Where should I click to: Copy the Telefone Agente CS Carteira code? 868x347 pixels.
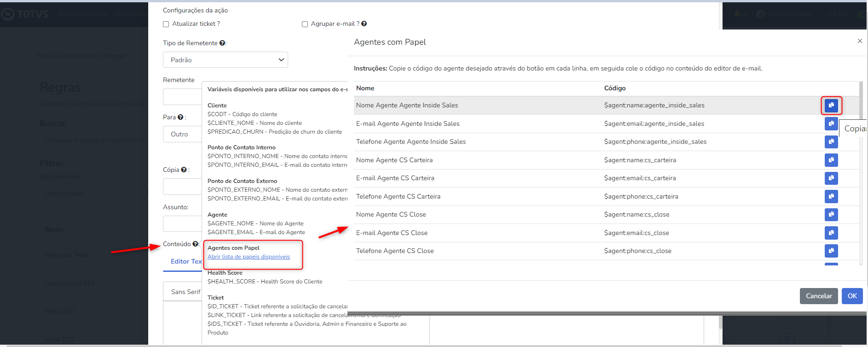pos(831,196)
